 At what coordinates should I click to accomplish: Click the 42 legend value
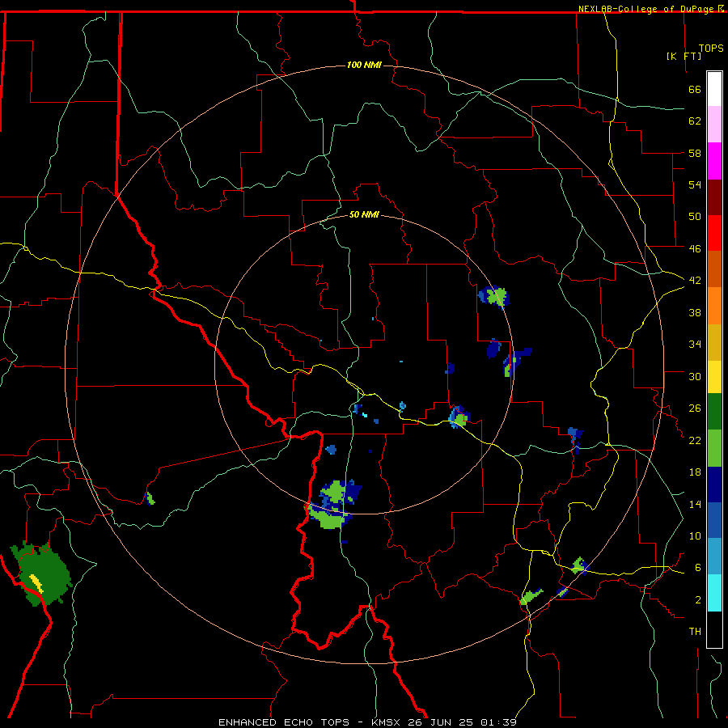point(695,280)
